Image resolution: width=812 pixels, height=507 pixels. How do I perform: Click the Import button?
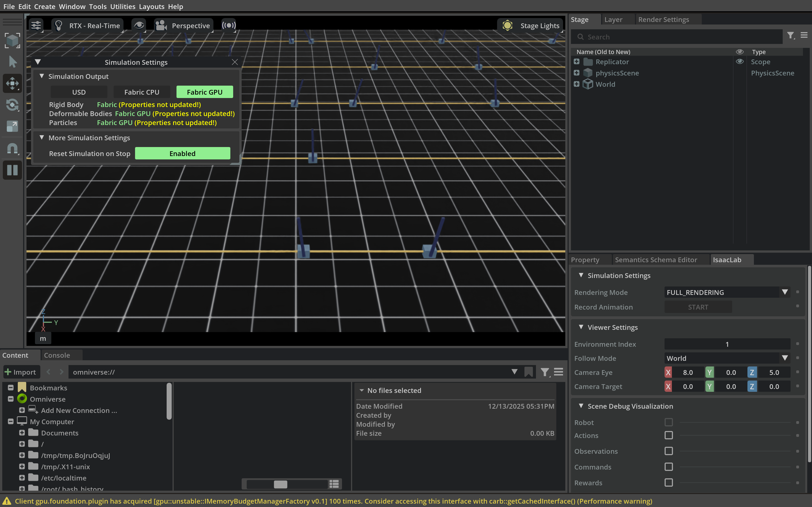coord(21,372)
